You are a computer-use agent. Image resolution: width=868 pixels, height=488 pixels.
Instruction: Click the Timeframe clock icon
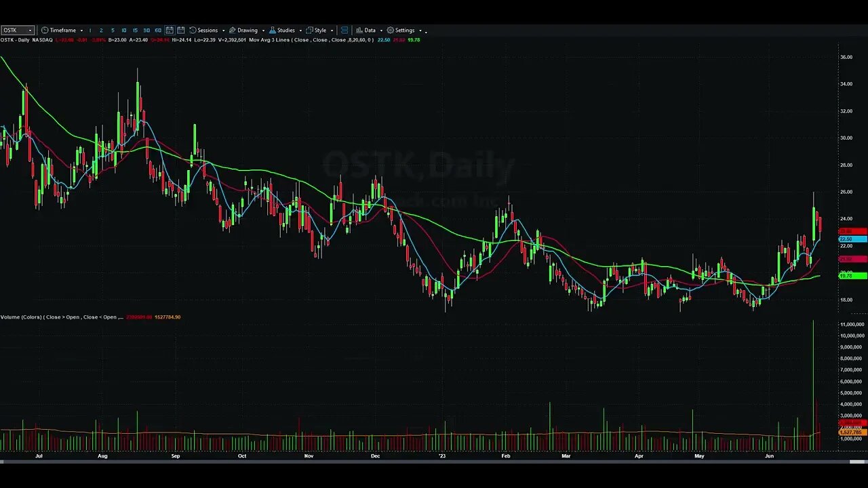(x=45, y=30)
